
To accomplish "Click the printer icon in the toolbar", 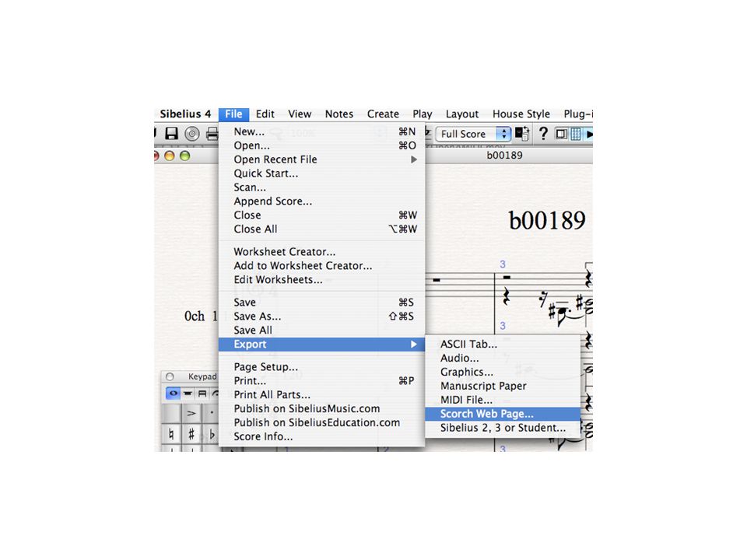I will (x=212, y=134).
